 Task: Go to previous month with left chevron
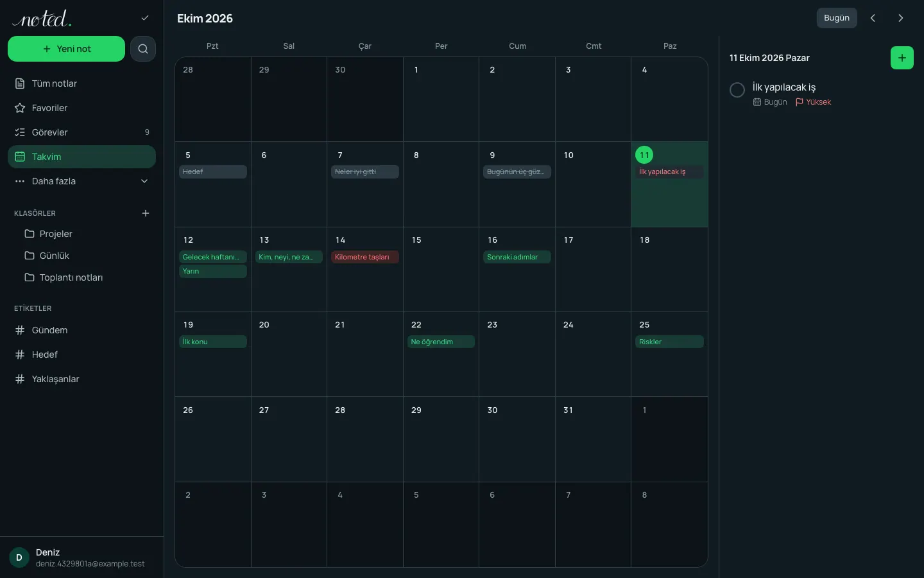(x=873, y=18)
